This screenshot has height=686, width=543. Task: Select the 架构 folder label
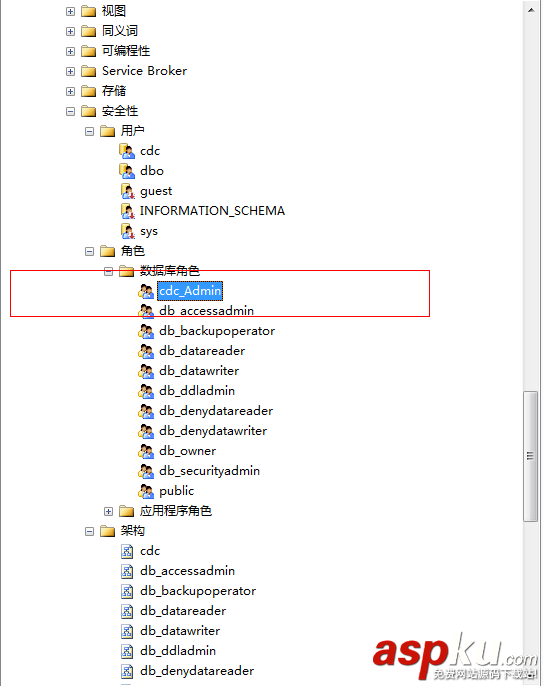(133, 531)
